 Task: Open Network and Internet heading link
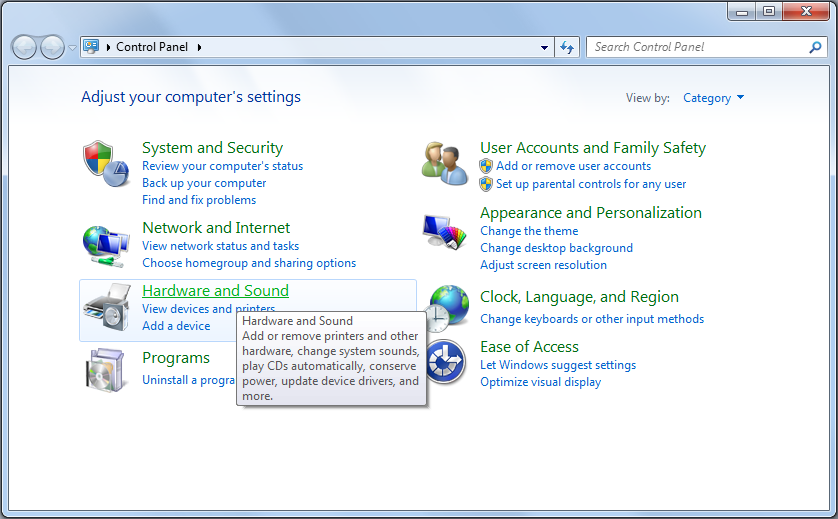(216, 228)
